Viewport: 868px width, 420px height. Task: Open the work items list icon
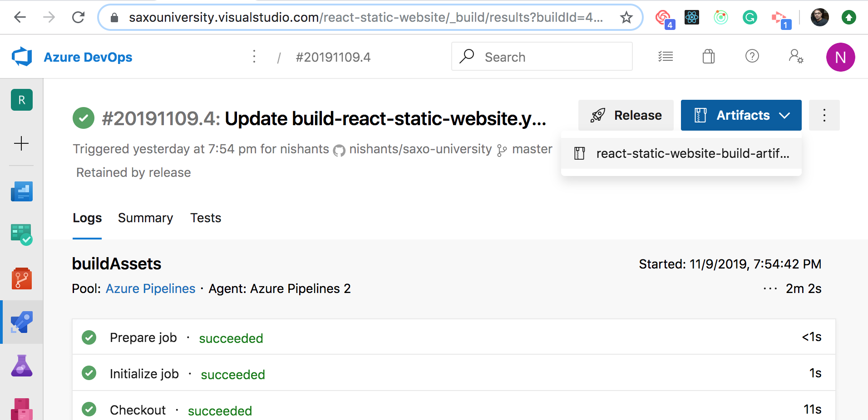[x=666, y=57]
